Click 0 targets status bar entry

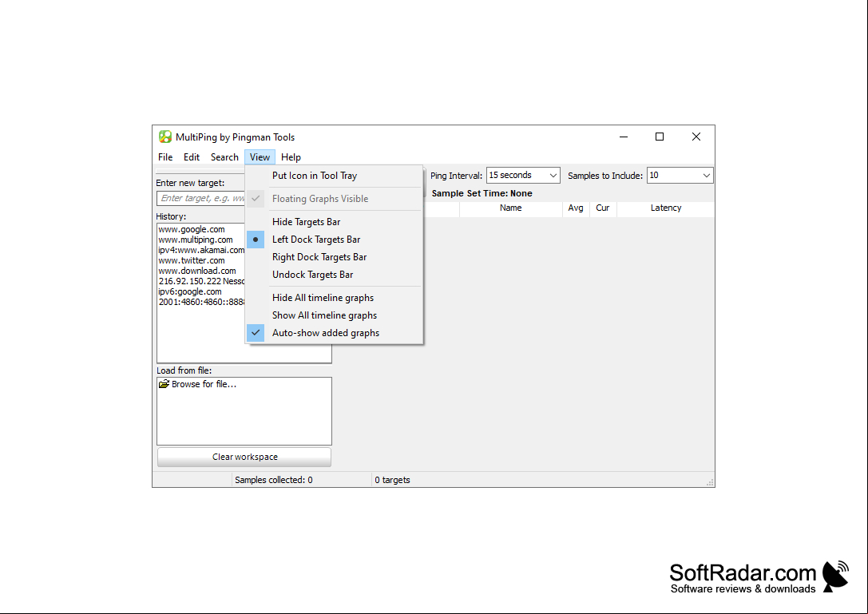click(x=393, y=480)
